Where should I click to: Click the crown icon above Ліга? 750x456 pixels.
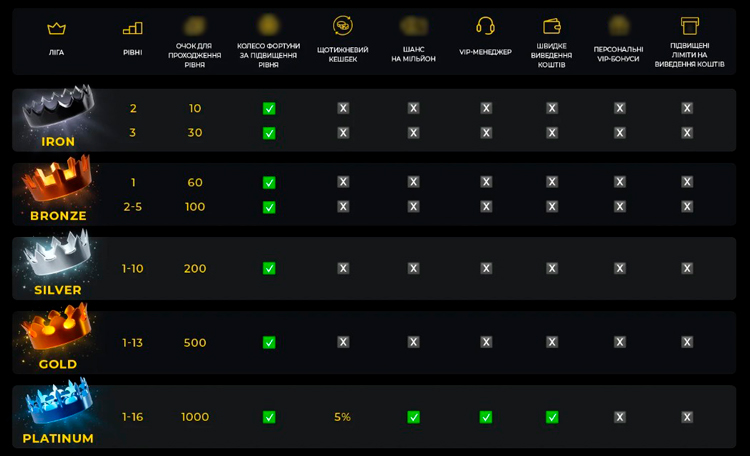56,28
